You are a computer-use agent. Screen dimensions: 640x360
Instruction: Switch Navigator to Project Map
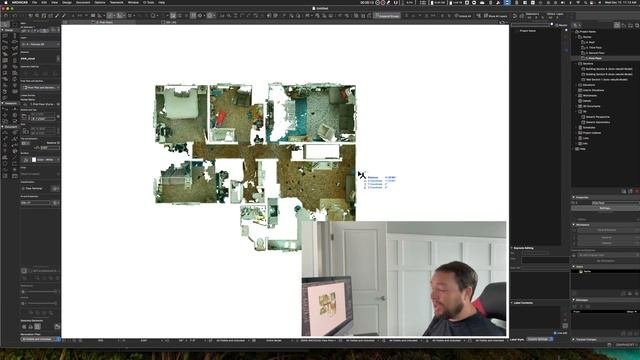[x=617, y=25]
